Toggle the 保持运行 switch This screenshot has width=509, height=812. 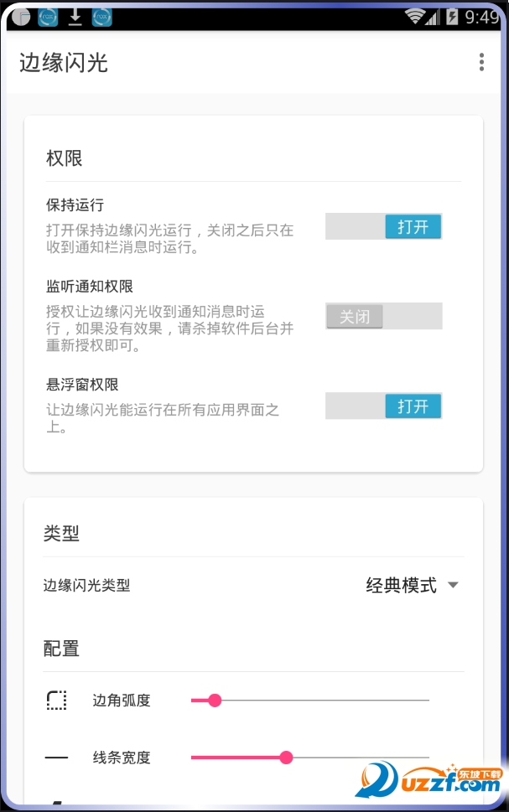coord(384,226)
